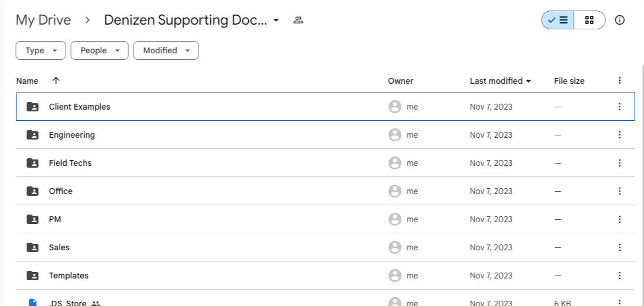The image size is (644, 306).
Task: Open more actions for Sales folder
Action: click(x=619, y=247)
